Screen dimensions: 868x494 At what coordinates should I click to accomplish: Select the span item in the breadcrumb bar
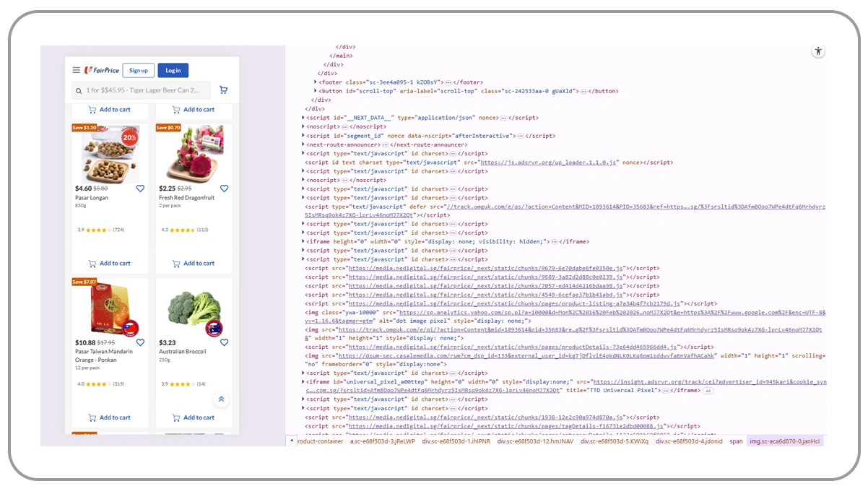click(x=735, y=441)
